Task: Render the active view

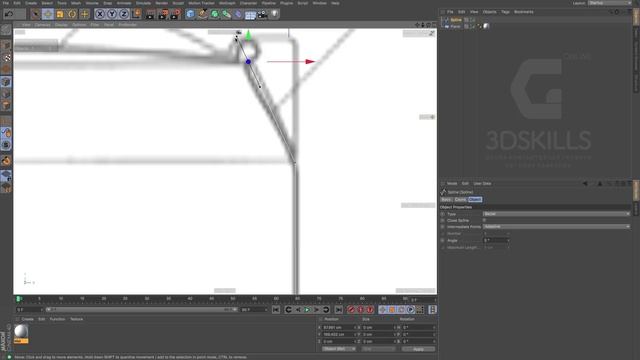Action: (x=150, y=14)
